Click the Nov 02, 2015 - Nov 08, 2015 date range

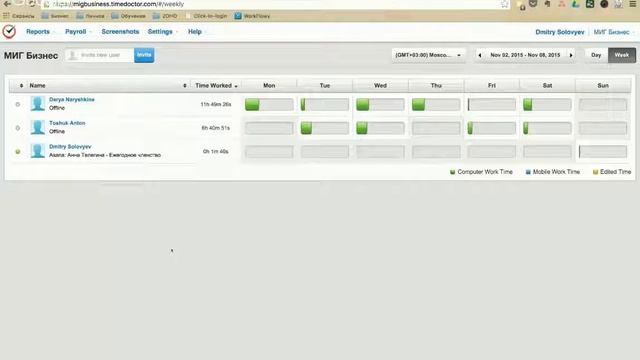(525, 55)
